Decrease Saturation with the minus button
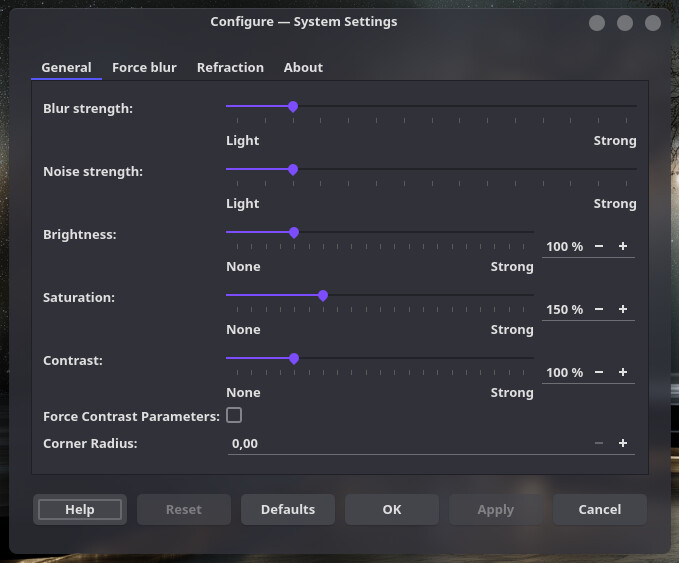This screenshot has height=563, width=679. [599, 309]
